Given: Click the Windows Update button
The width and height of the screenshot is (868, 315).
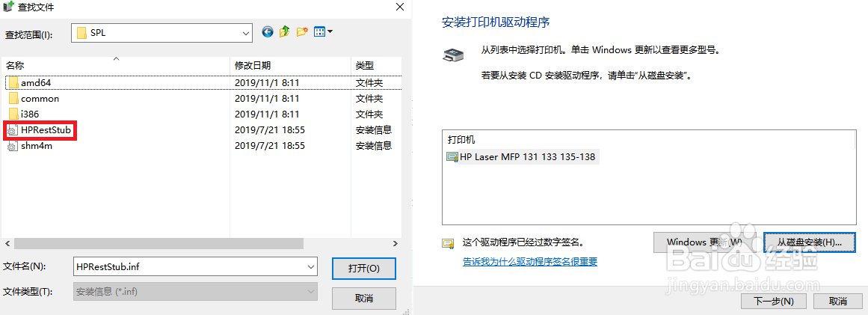Looking at the screenshot, I should click(705, 242).
